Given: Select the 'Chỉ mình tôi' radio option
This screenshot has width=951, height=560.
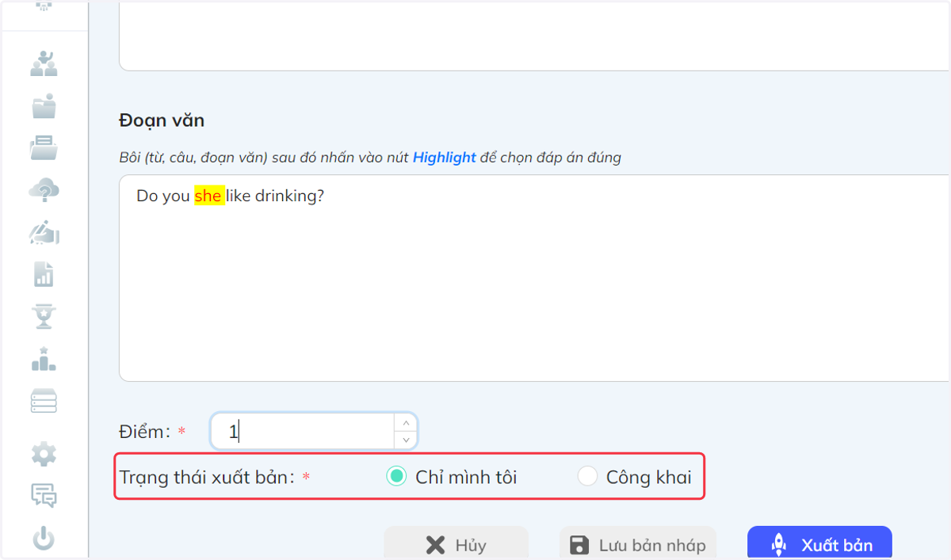Looking at the screenshot, I should [x=395, y=477].
